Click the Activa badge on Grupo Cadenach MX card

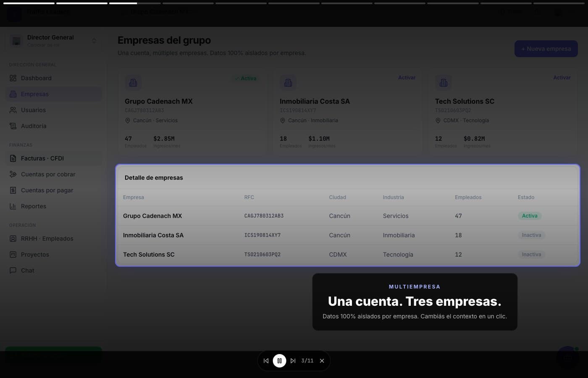click(x=246, y=79)
